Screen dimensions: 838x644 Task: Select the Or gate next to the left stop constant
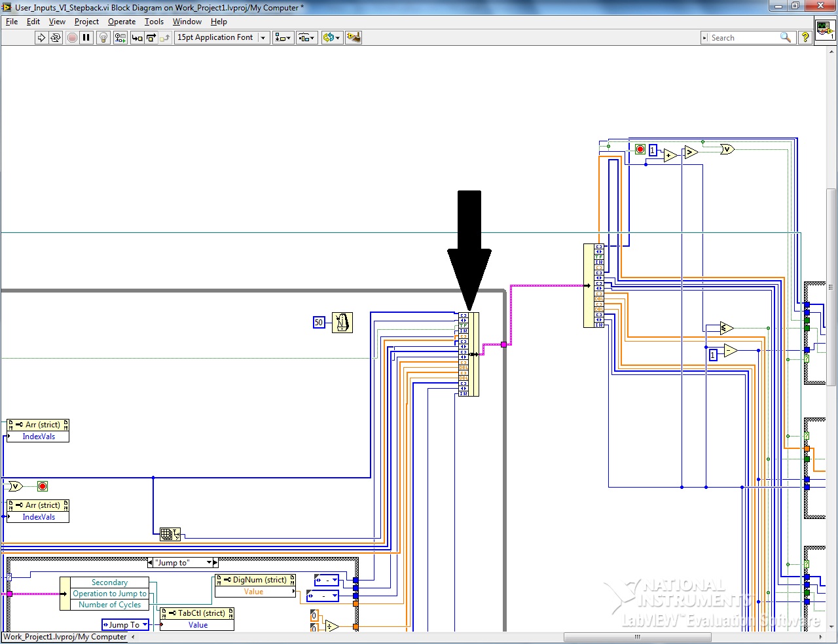tap(14, 486)
